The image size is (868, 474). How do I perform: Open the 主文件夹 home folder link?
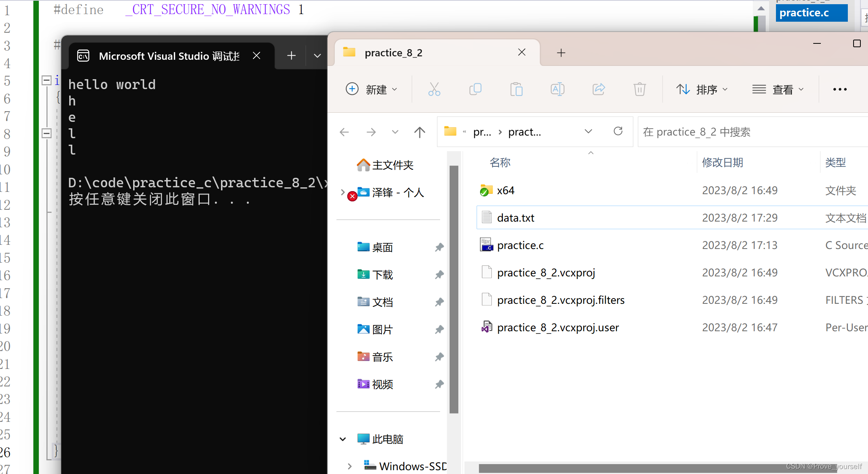click(392, 165)
